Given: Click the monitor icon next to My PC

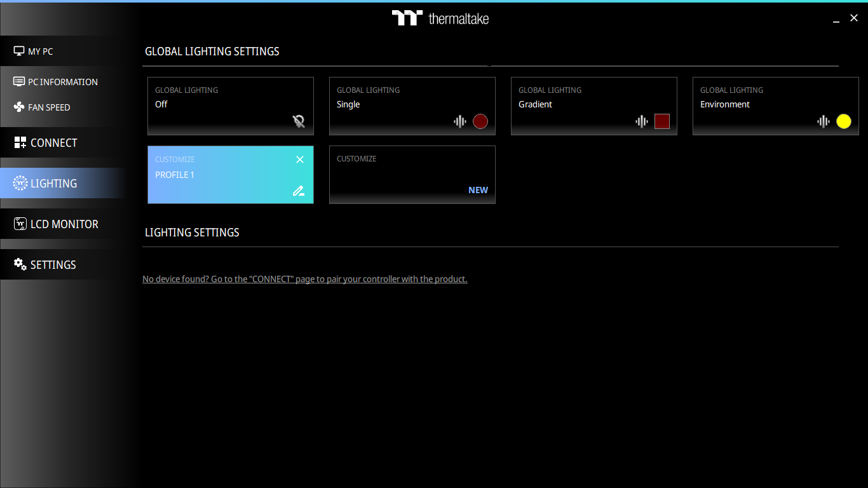Looking at the screenshot, I should click(x=19, y=51).
